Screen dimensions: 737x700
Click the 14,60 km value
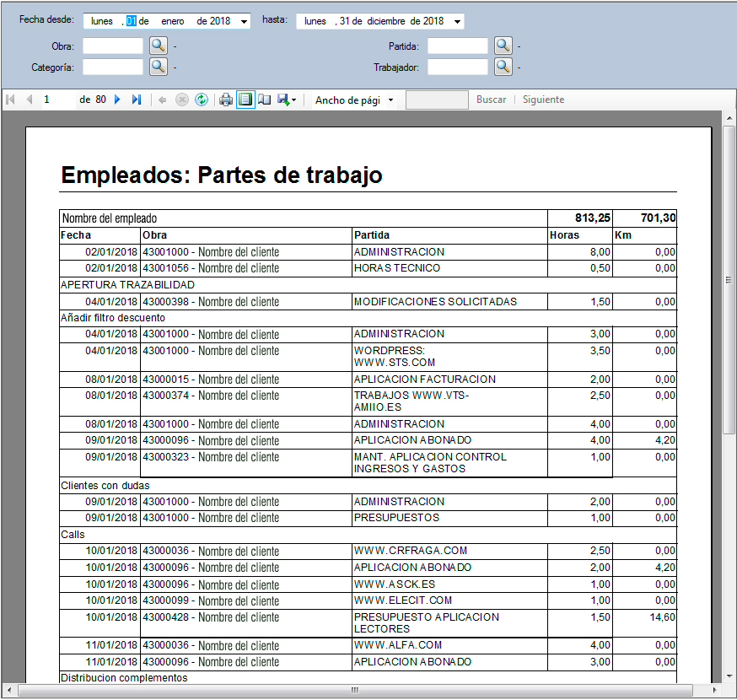[x=663, y=617]
